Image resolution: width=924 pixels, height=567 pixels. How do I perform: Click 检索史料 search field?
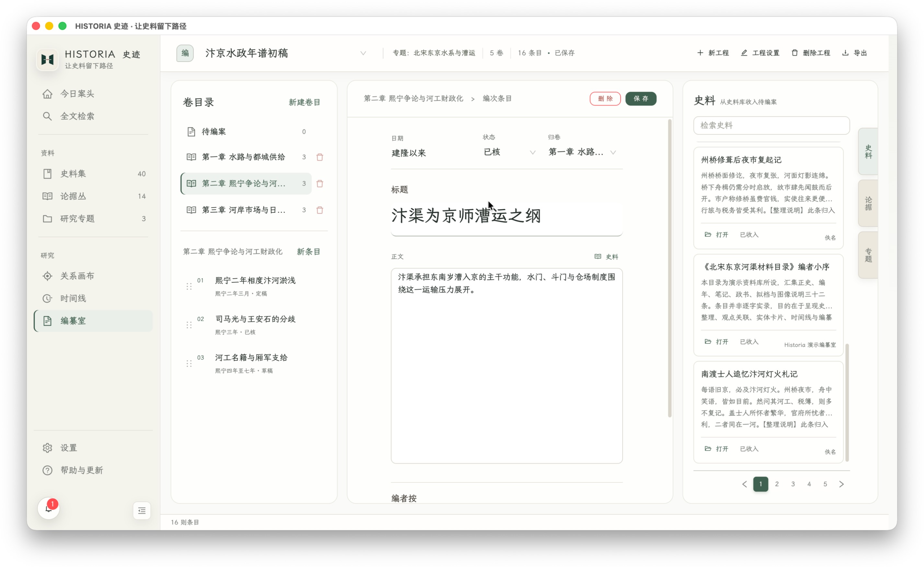[x=771, y=125]
